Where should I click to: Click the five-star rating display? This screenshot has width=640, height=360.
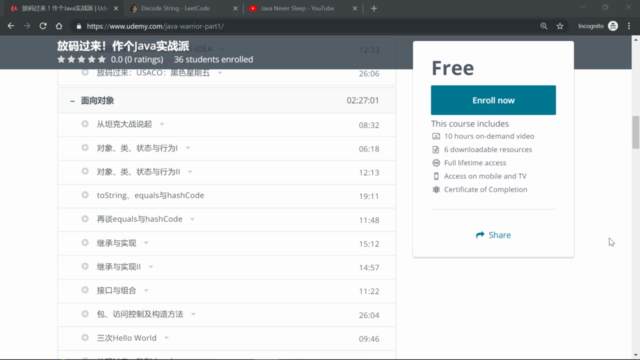coord(81,60)
